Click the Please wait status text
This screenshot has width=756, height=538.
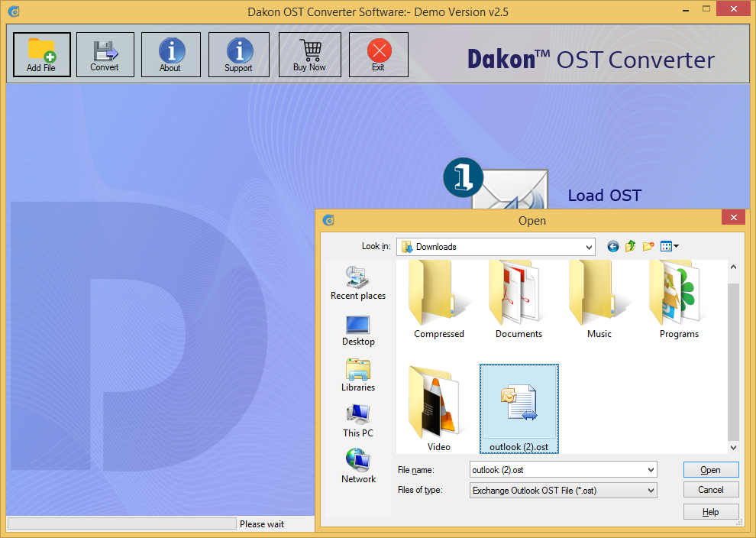coord(262,524)
